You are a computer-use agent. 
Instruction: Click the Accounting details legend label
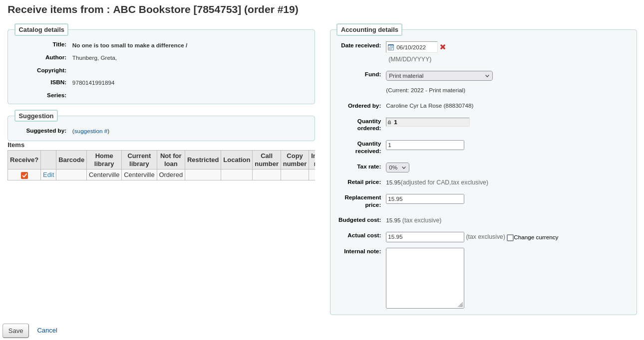[369, 29]
